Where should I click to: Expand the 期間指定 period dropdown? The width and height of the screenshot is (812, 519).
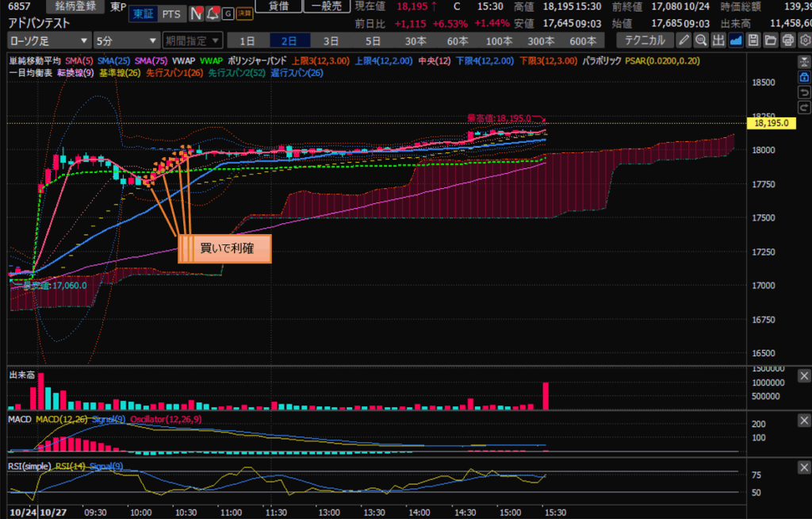coord(190,40)
